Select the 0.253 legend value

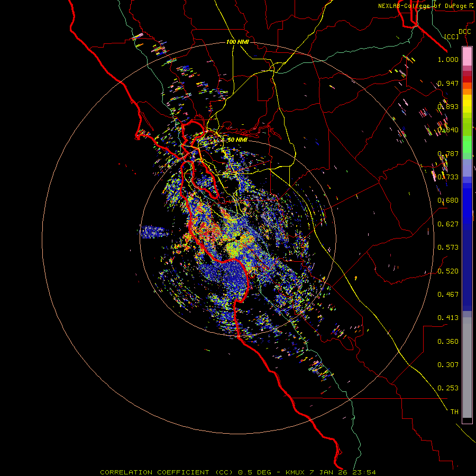(448, 388)
